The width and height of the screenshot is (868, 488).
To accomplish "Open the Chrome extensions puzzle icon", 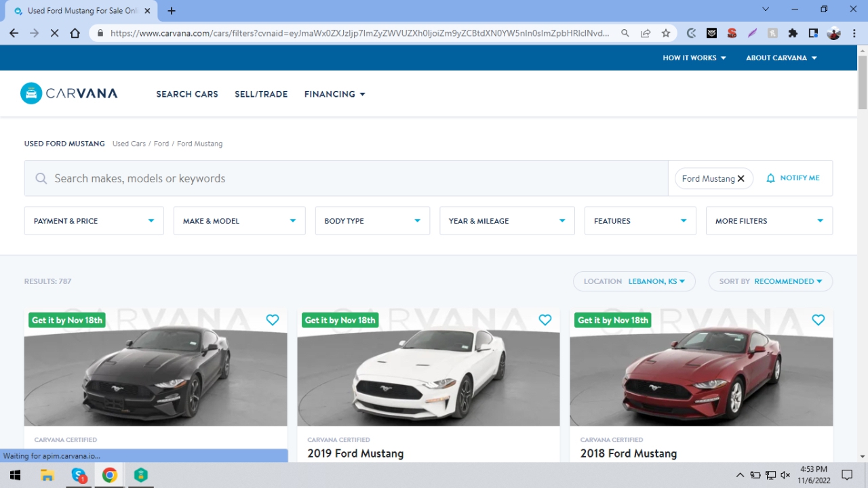I will 793,33.
